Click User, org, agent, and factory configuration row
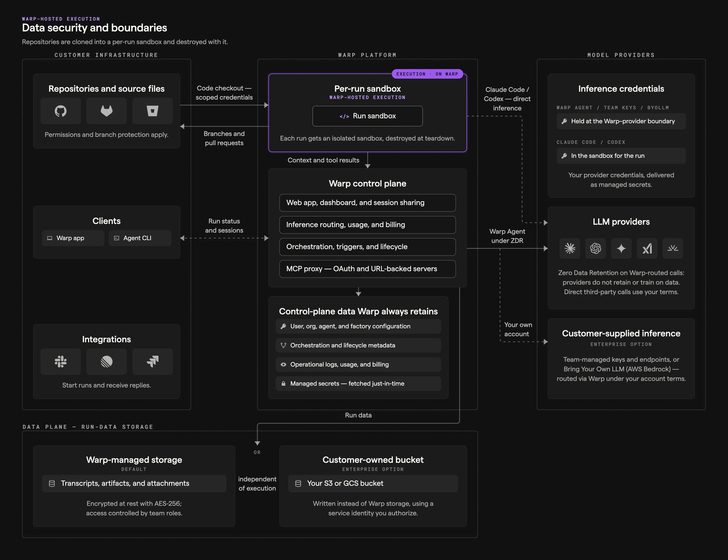Screen dimensions: 728x560 click(x=358, y=326)
